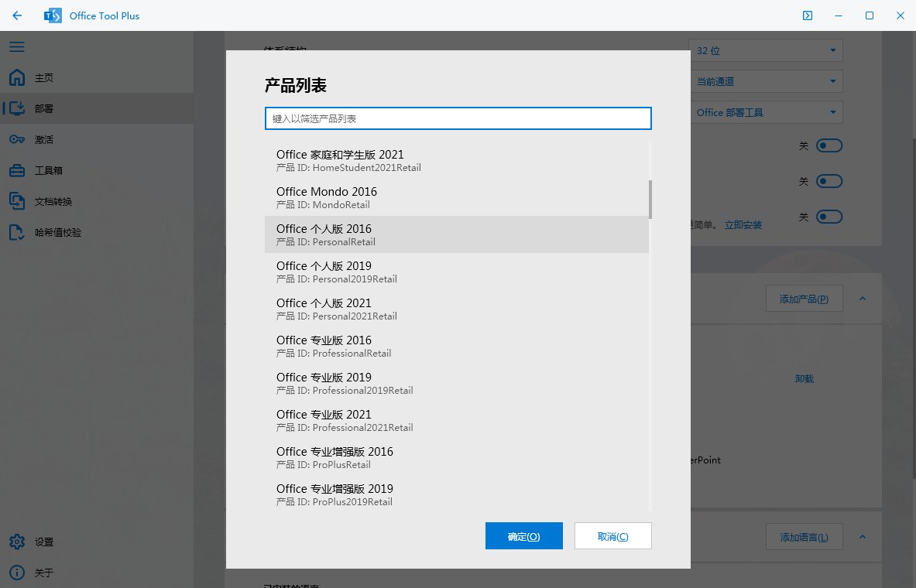Image resolution: width=916 pixels, height=588 pixels.
Task: Open 设置 label in sidebar
Action: (x=44, y=542)
